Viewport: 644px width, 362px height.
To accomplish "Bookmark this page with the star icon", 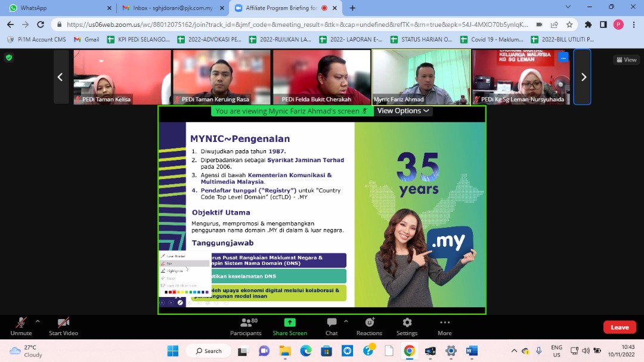I will pos(569,24).
